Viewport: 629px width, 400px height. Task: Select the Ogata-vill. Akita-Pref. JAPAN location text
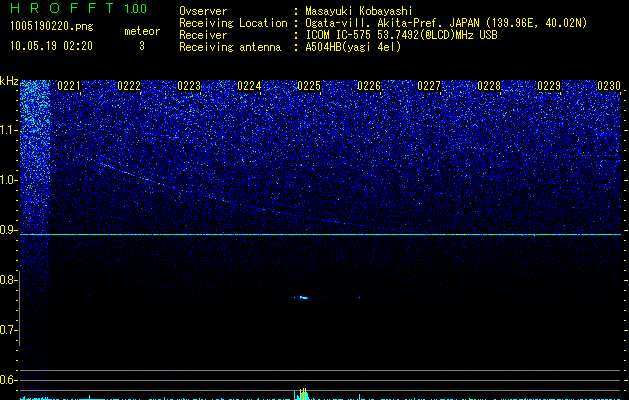(446, 23)
